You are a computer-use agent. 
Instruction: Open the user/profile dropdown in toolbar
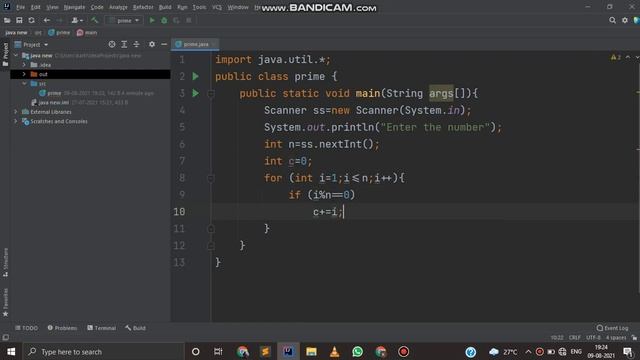coord(77,20)
